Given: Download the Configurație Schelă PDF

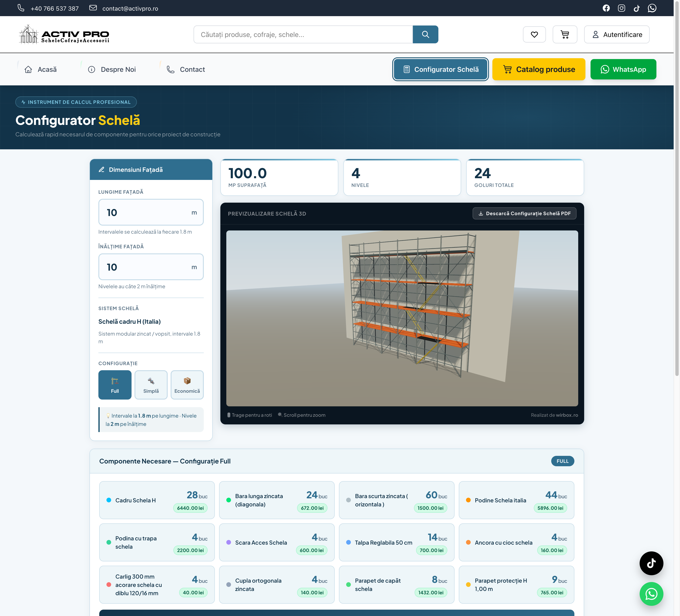Looking at the screenshot, I should pyautogui.click(x=524, y=213).
